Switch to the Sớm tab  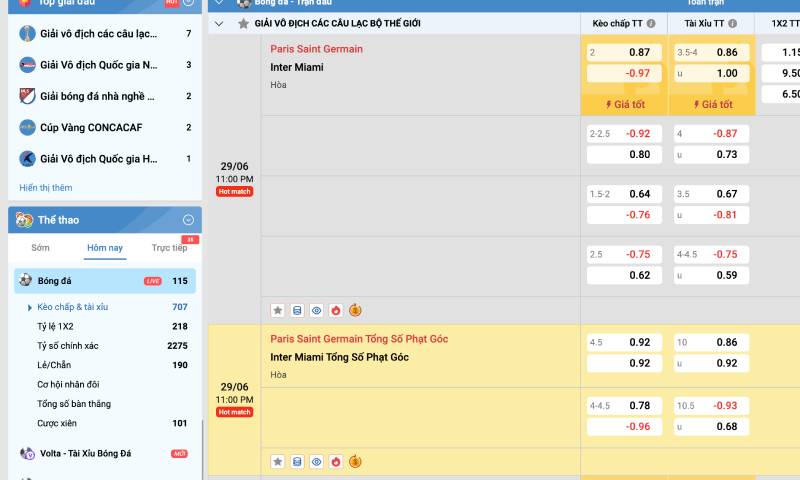pyautogui.click(x=40, y=248)
